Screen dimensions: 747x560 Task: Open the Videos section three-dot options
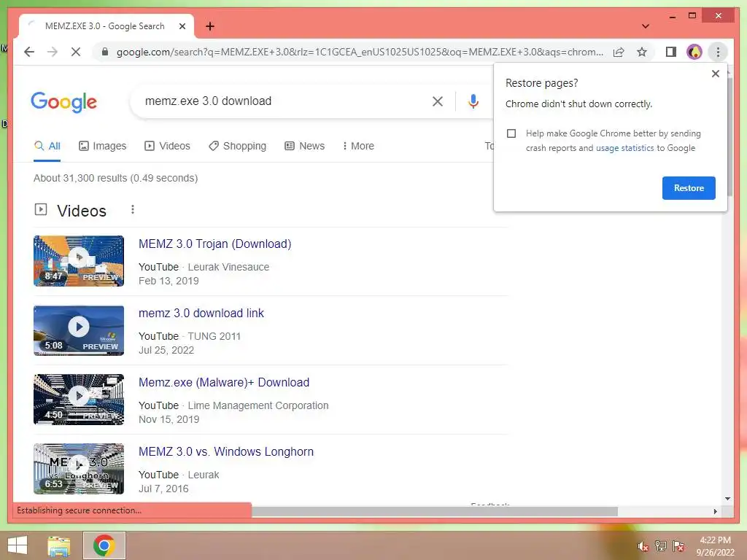coord(133,209)
